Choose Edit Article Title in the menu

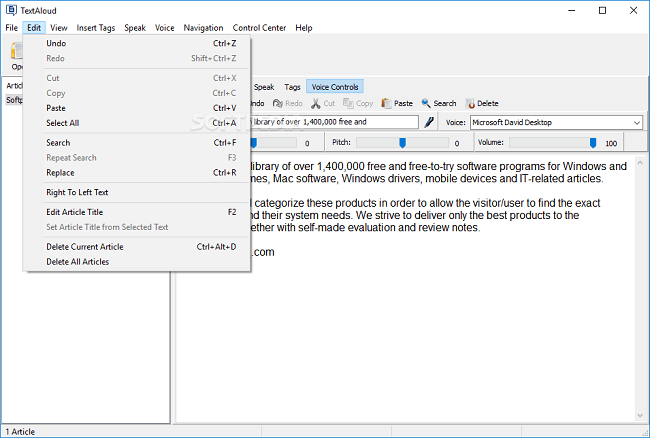(x=137, y=212)
